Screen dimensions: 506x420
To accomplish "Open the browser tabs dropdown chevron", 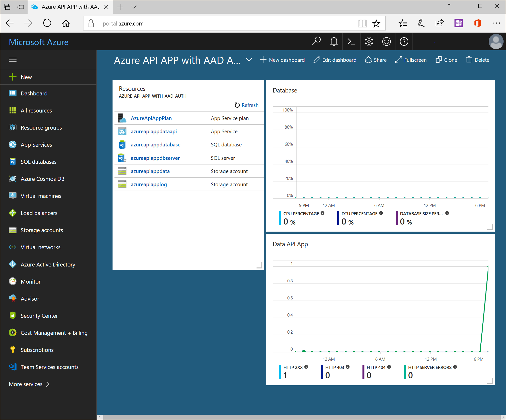I will pos(134,7).
